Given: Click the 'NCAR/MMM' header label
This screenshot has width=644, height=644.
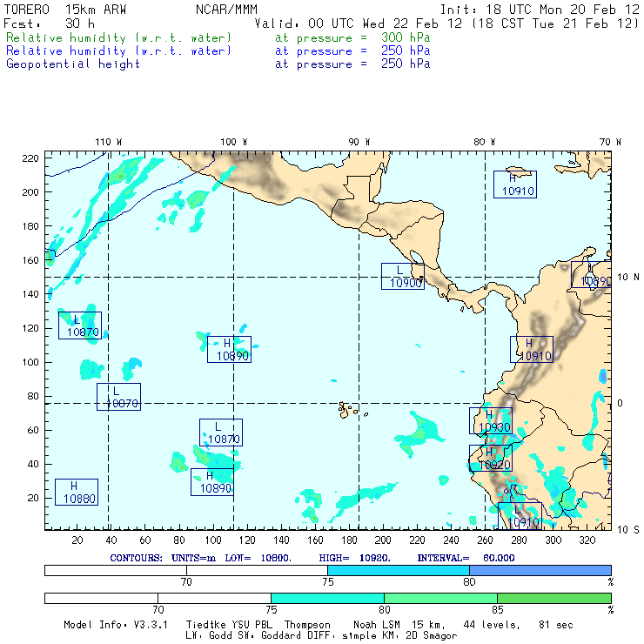Looking at the screenshot, I should point(226,10).
